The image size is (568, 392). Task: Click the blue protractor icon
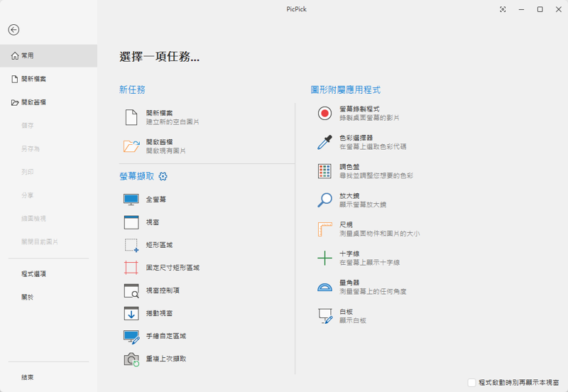click(324, 288)
